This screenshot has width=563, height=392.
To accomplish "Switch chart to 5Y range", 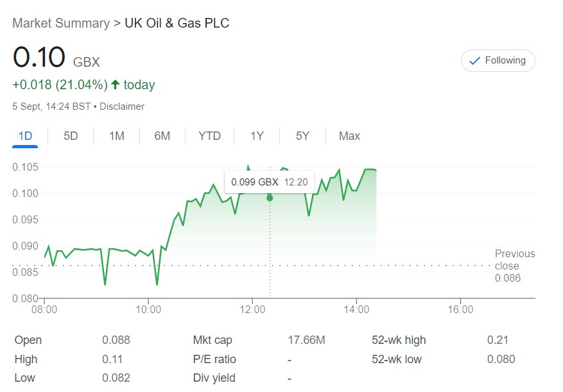I will coord(302,136).
